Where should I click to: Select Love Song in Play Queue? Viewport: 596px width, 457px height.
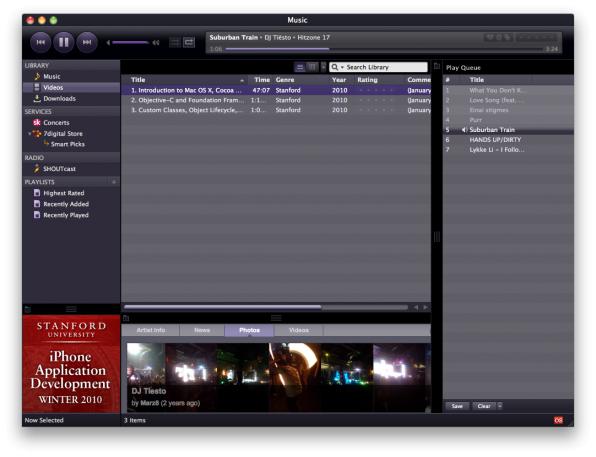click(509, 100)
